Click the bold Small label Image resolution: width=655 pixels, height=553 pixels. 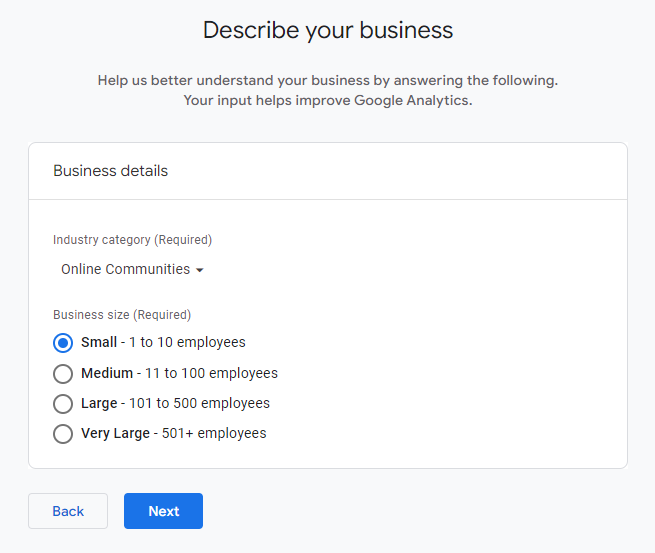[99, 342]
